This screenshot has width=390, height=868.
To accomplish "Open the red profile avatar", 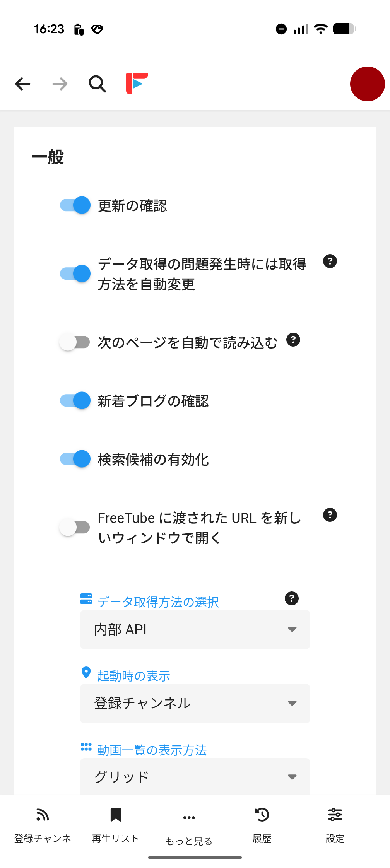I will click(367, 84).
